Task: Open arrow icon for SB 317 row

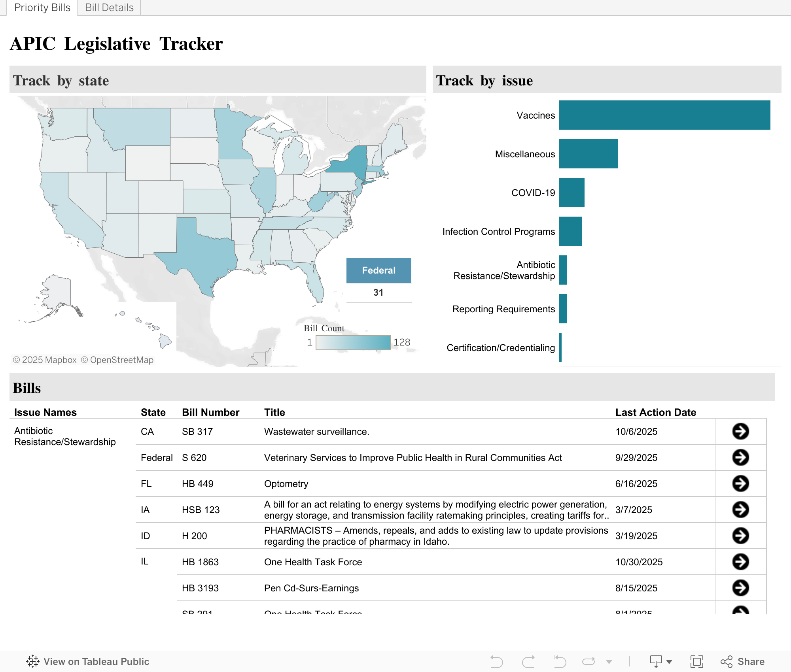Action: click(x=740, y=431)
